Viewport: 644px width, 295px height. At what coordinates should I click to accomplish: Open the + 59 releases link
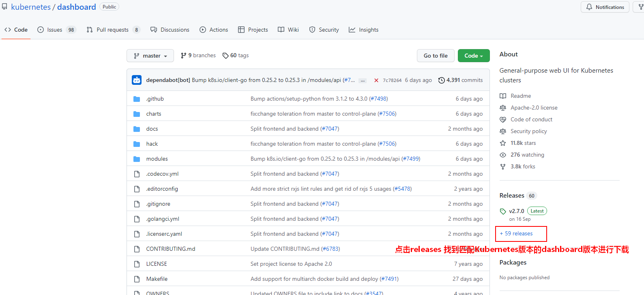(x=516, y=234)
